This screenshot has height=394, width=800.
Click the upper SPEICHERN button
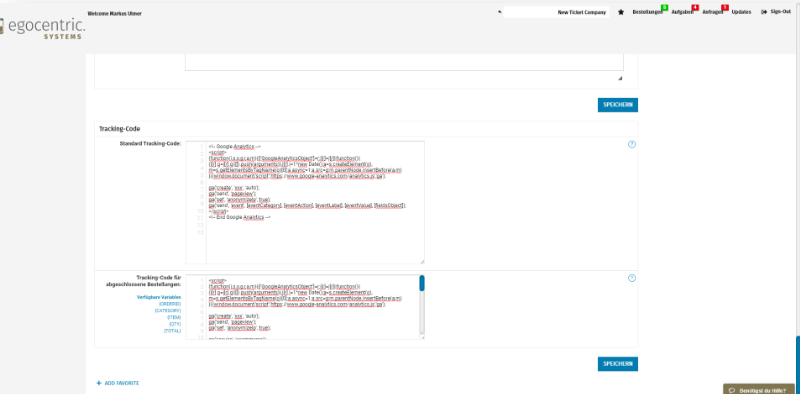[617, 105]
